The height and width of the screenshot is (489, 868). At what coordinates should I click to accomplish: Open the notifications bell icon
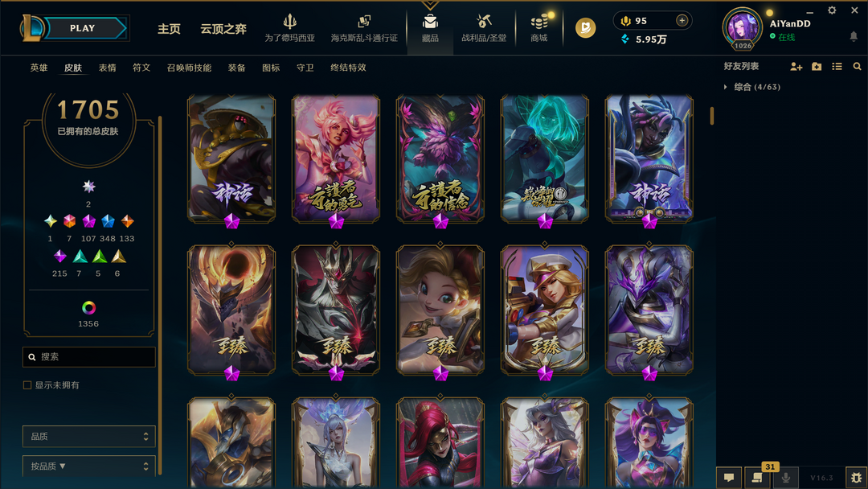pyautogui.click(x=854, y=36)
